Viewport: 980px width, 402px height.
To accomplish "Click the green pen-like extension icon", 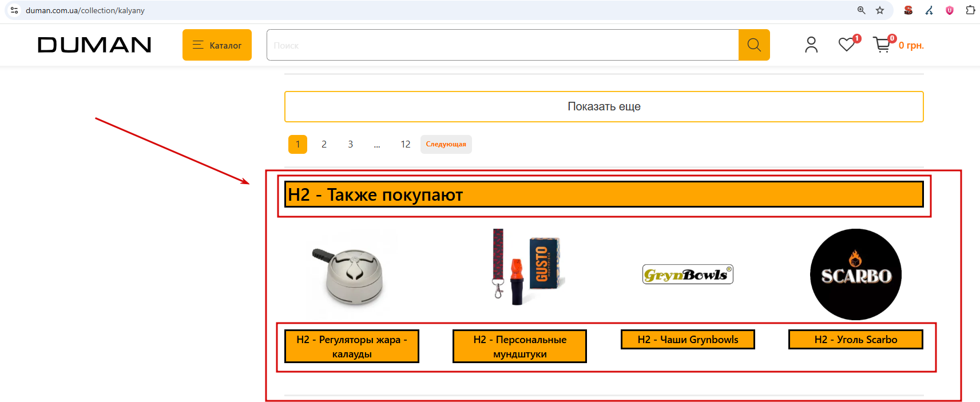I will 929,10.
